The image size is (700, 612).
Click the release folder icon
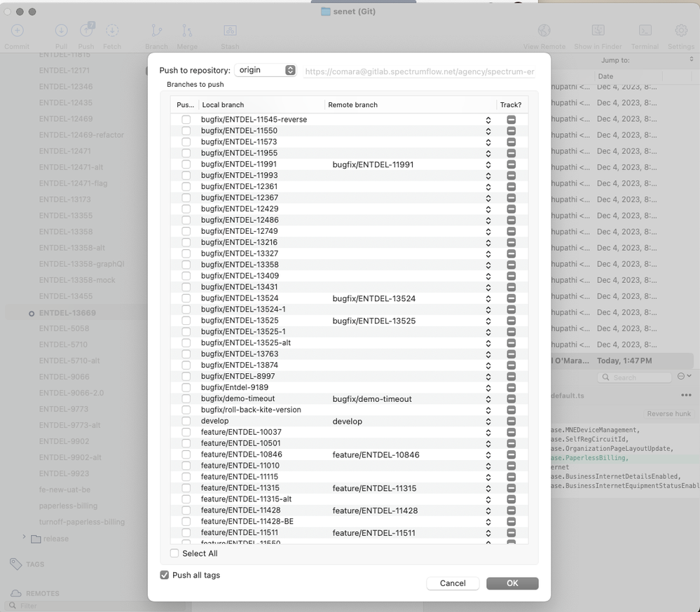pos(36,539)
